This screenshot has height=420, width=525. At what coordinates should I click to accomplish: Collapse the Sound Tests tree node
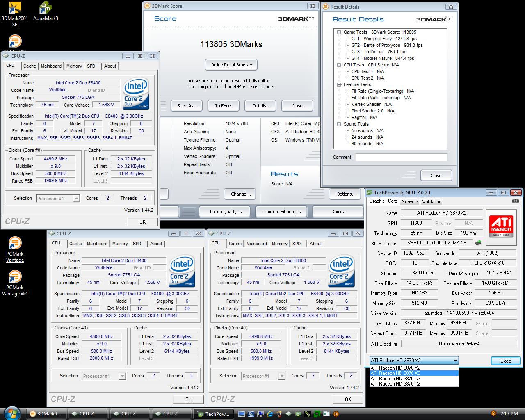tap(339, 124)
